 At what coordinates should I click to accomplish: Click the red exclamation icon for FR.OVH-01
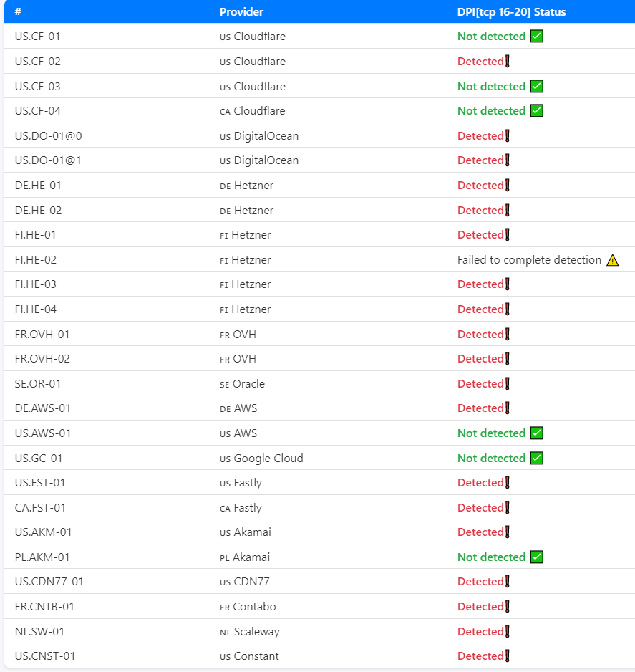508,335
